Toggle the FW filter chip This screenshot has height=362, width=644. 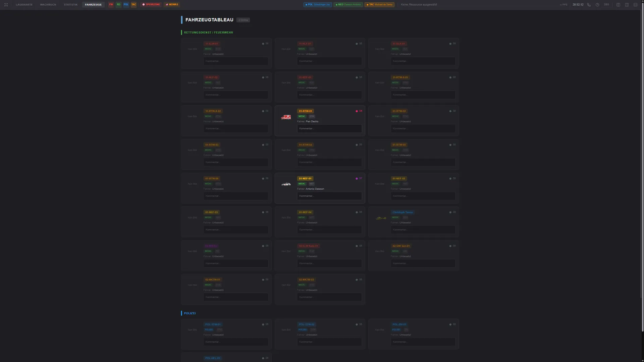pos(111,5)
